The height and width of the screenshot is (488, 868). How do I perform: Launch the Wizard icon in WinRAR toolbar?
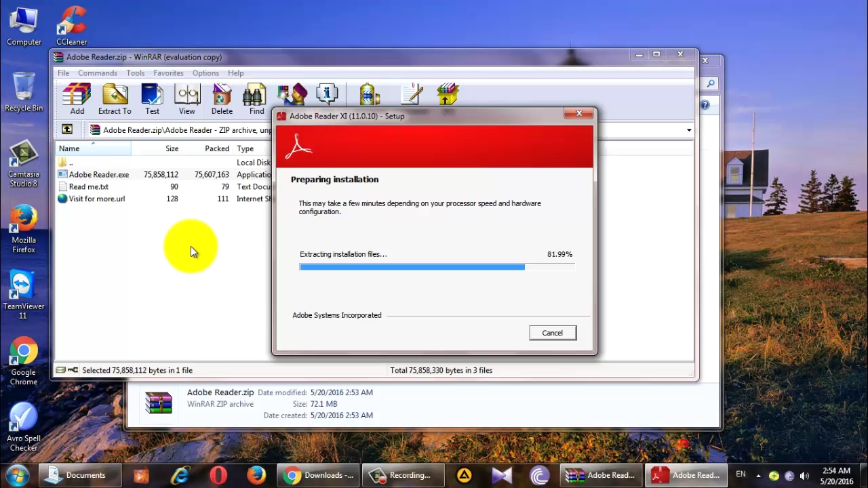[x=292, y=94]
